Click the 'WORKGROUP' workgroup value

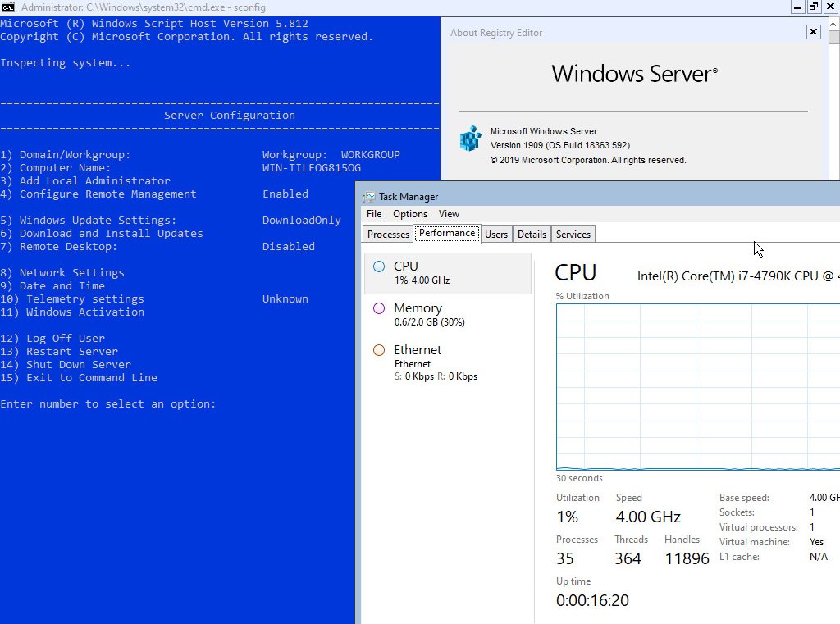[x=370, y=155]
